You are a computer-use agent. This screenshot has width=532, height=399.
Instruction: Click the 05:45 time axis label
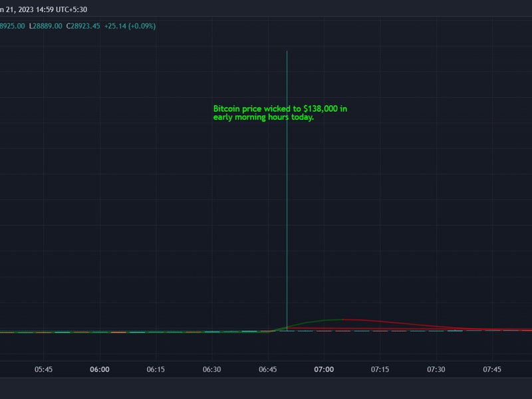coord(43,370)
